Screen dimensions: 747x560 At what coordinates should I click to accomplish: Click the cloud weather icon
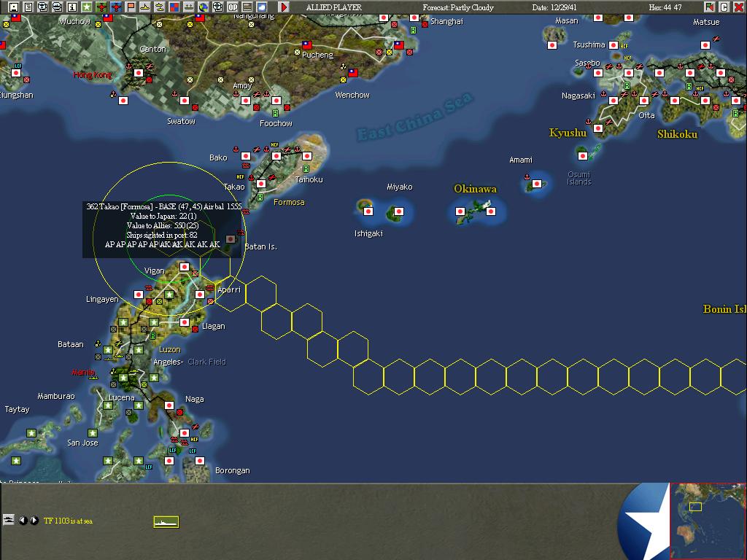pos(262,7)
